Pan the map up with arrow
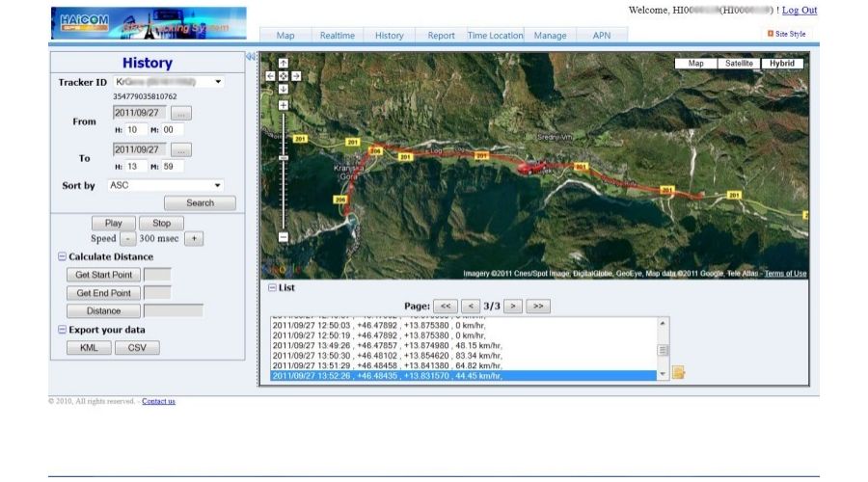The height and width of the screenshot is (482, 868). coord(283,63)
